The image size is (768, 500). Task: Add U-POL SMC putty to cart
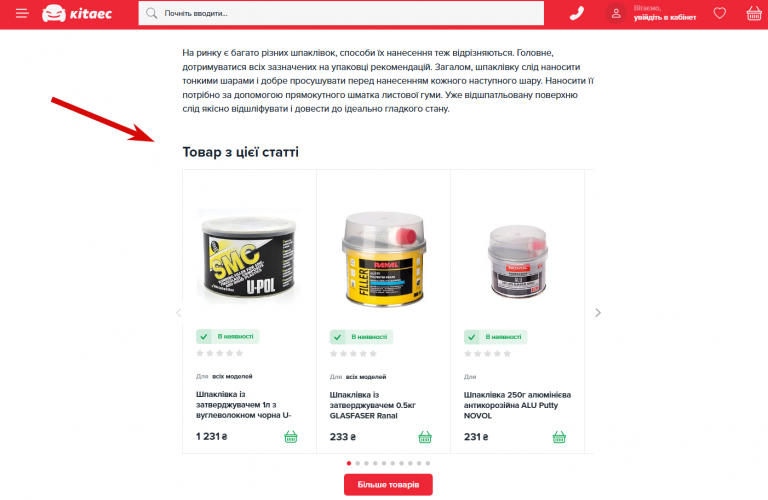tap(290, 436)
